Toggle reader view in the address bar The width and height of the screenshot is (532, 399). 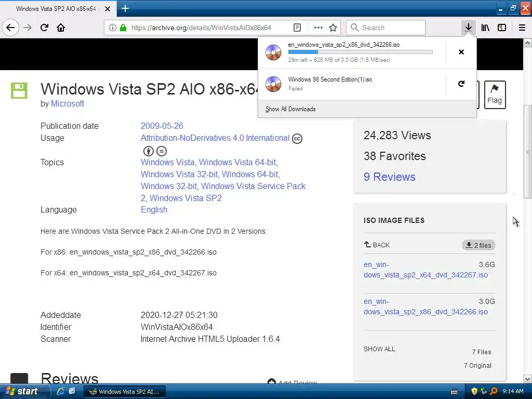(x=297, y=28)
